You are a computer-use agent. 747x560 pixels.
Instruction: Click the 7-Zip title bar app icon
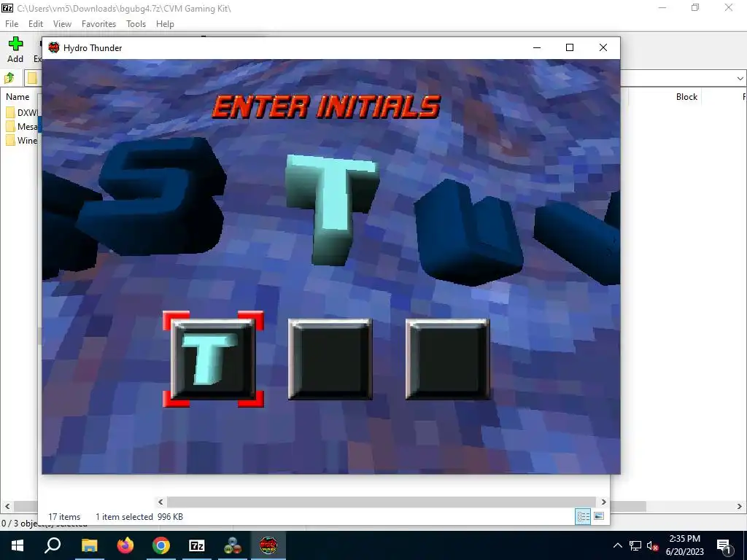point(7,8)
